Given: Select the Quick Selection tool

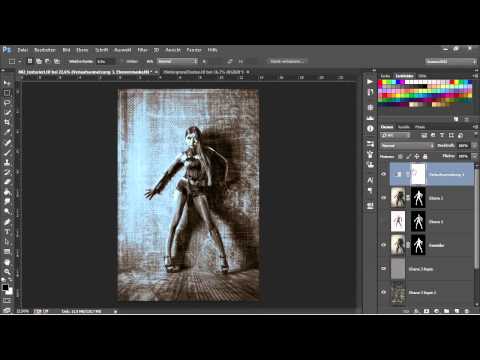Looking at the screenshot, I should click(x=7, y=113).
